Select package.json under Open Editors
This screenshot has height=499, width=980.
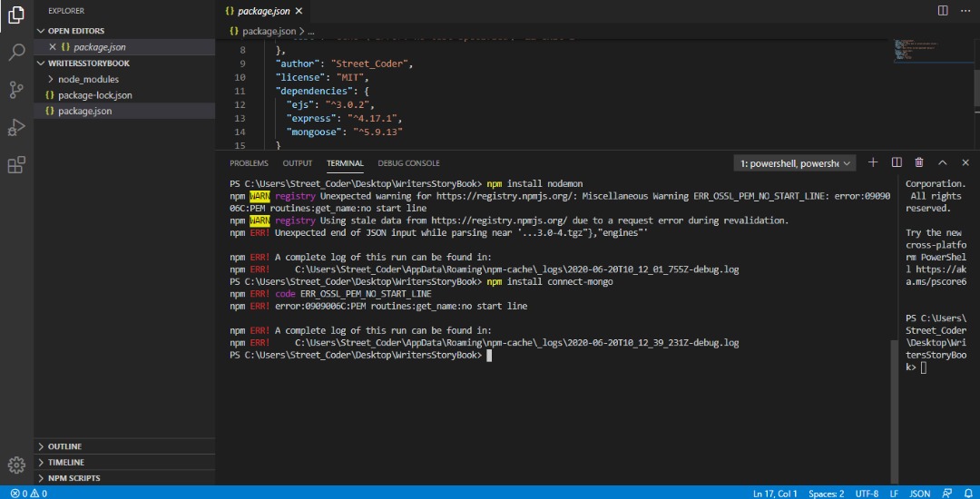click(x=124, y=47)
